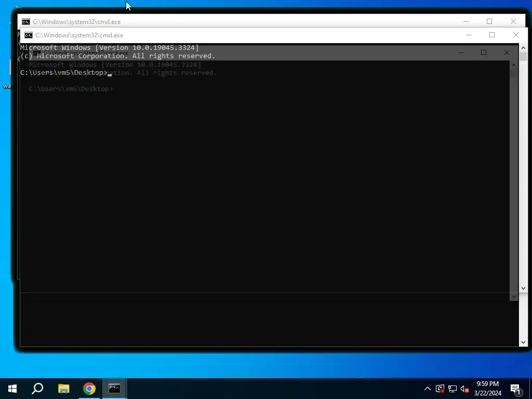Show hidden system tray icons
The image size is (532, 399).
tap(428, 389)
